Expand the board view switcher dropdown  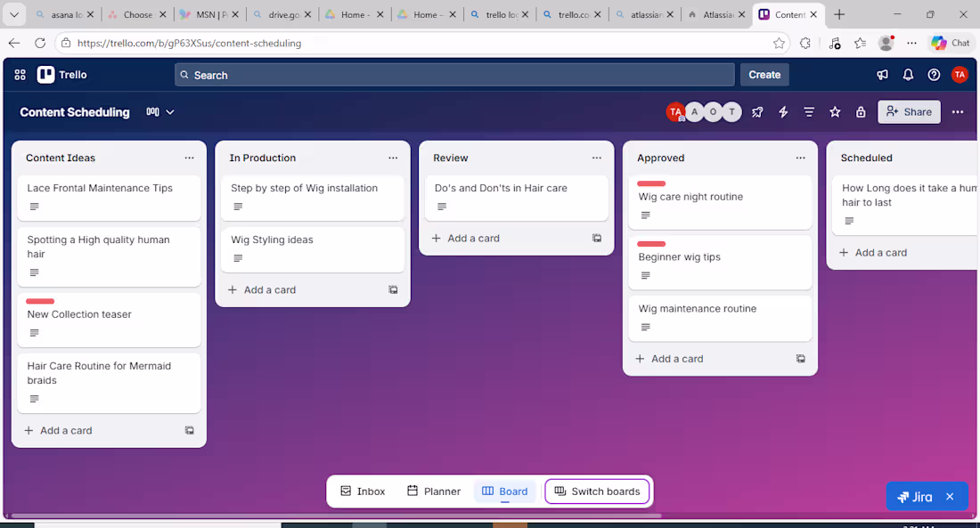(x=160, y=112)
